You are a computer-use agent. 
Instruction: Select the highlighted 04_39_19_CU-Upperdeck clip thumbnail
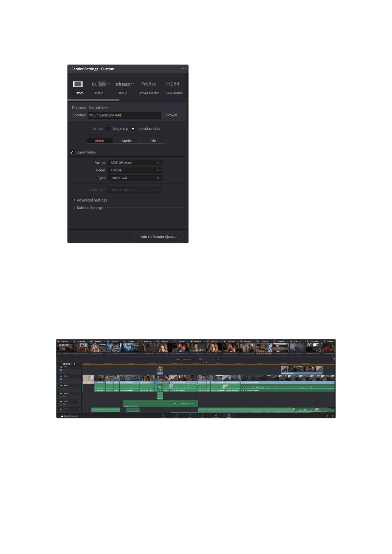[x=264, y=348]
